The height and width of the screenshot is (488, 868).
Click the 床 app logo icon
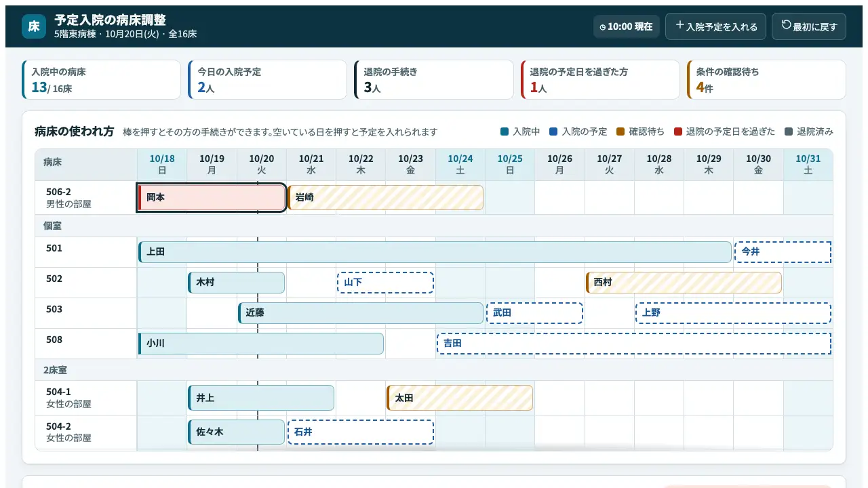[x=34, y=26]
